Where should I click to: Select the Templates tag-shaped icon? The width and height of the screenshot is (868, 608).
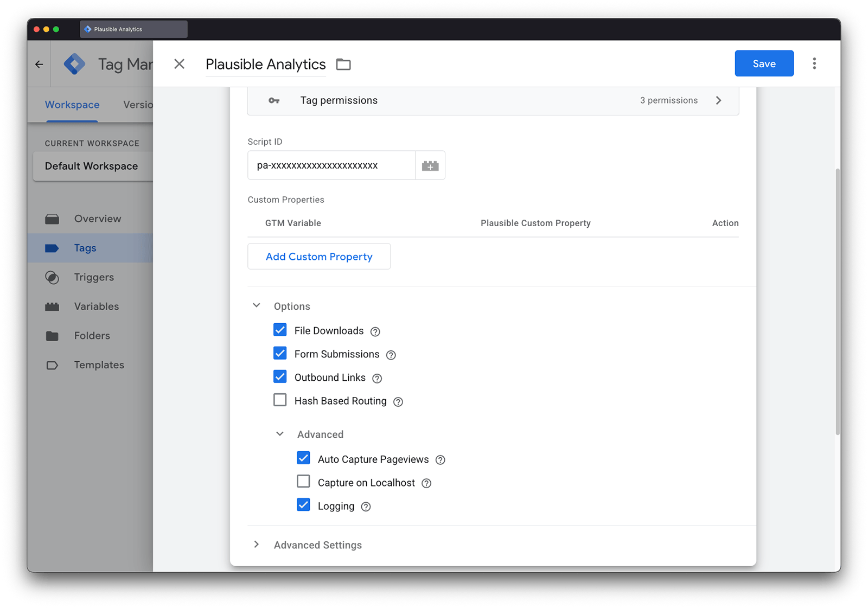(x=52, y=365)
